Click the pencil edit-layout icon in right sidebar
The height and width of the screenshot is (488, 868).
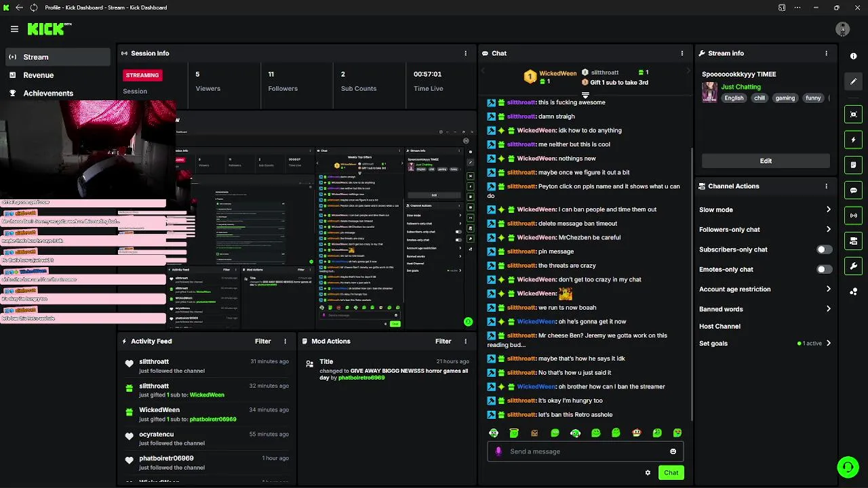coord(854,81)
